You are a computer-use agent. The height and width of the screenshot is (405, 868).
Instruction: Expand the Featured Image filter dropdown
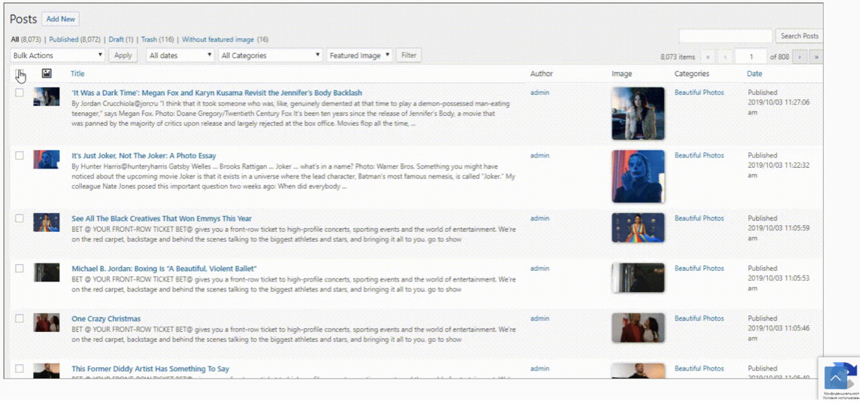click(359, 56)
